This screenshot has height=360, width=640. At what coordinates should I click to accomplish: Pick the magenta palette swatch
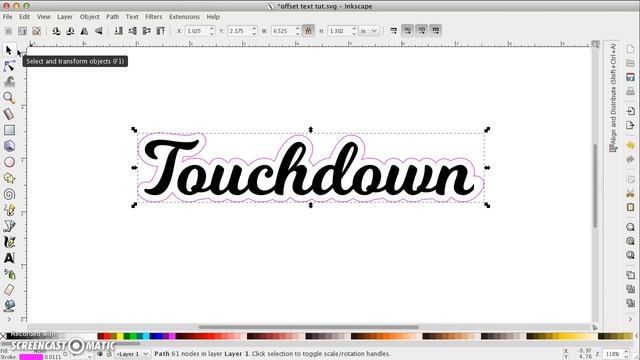(173, 336)
